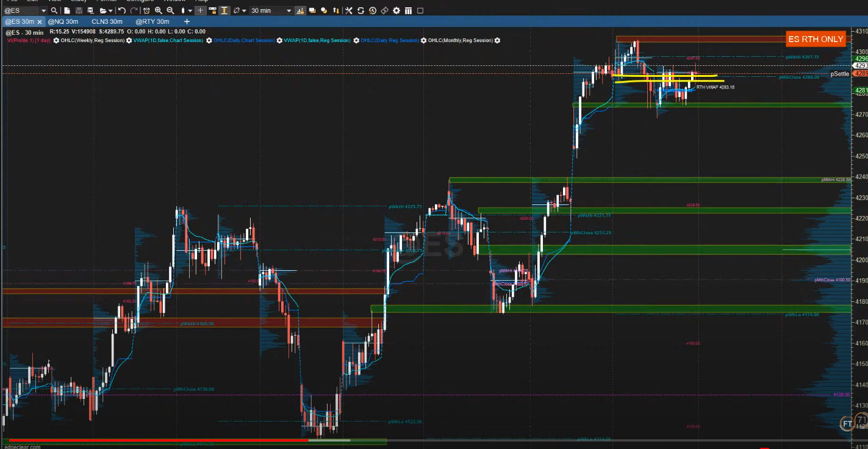Open settings gear after VWAP(1D,false,Reg Session)

coord(355,40)
